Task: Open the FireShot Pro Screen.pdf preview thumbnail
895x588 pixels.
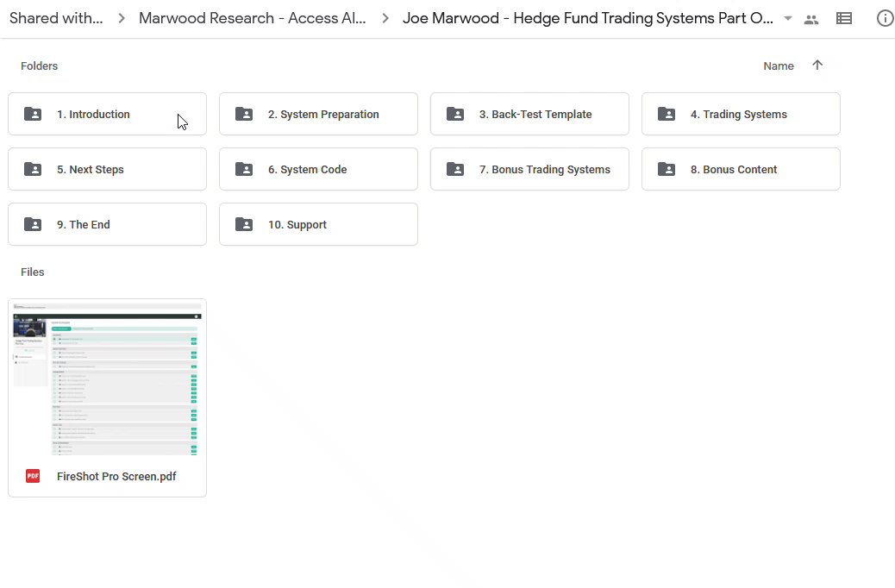Action: tap(107, 378)
